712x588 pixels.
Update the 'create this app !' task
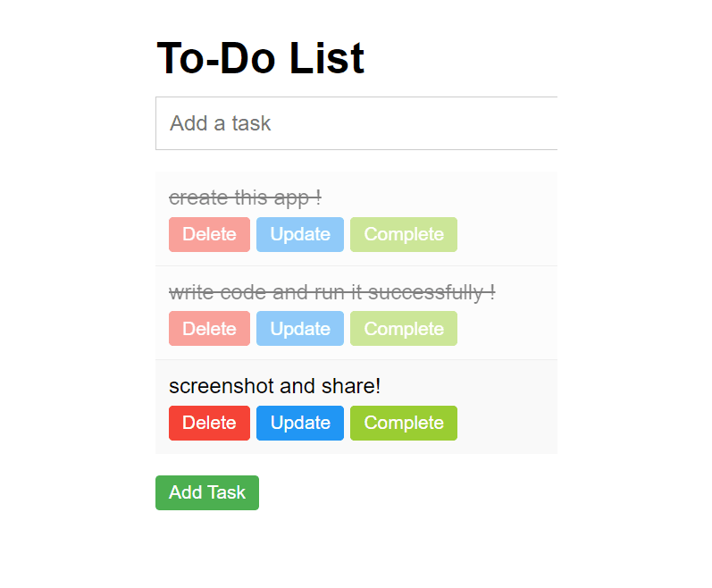[300, 234]
